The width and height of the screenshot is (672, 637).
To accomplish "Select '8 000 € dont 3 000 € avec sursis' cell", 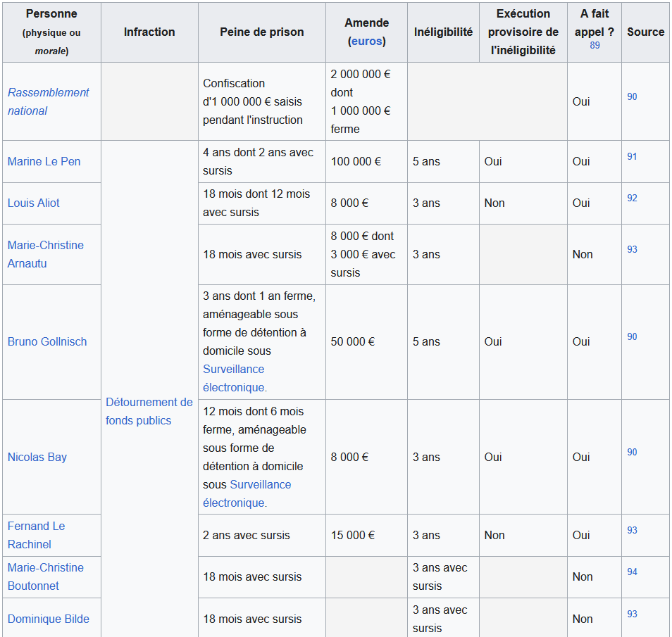I will pyautogui.click(x=366, y=255).
